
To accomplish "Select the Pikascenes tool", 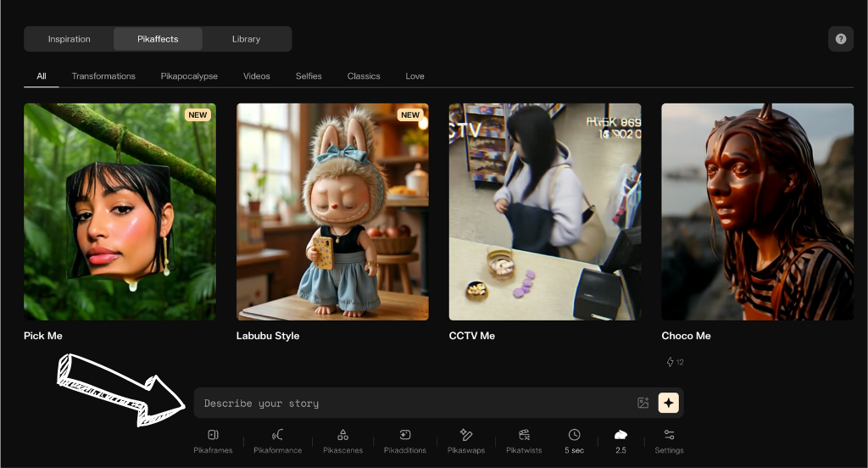I will (342, 442).
